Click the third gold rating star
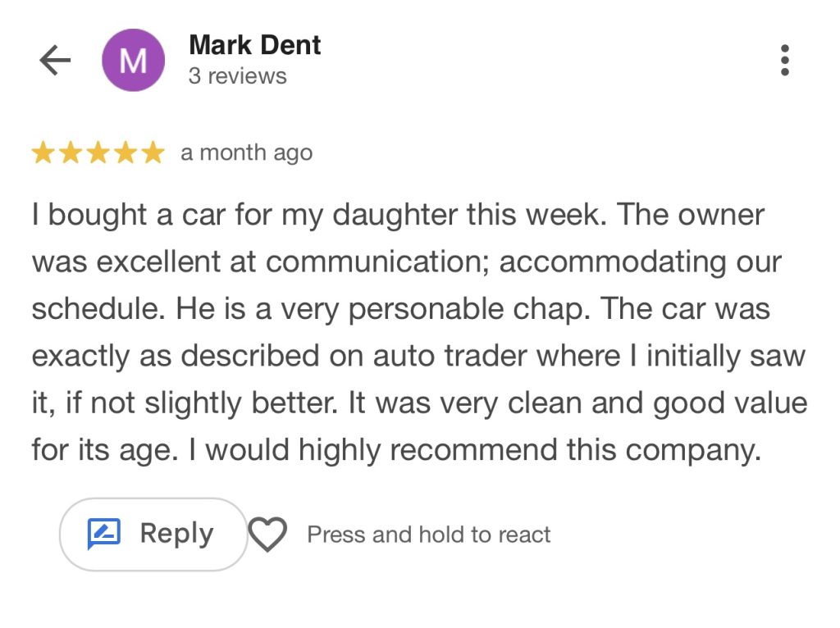This screenshot has height=628, width=840. (x=98, y=153)
